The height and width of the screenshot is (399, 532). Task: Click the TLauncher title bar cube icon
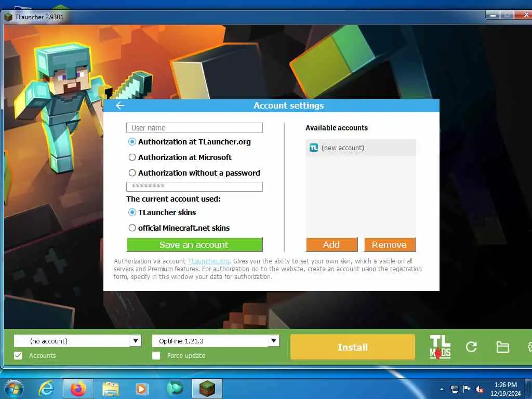click(8, 17)
